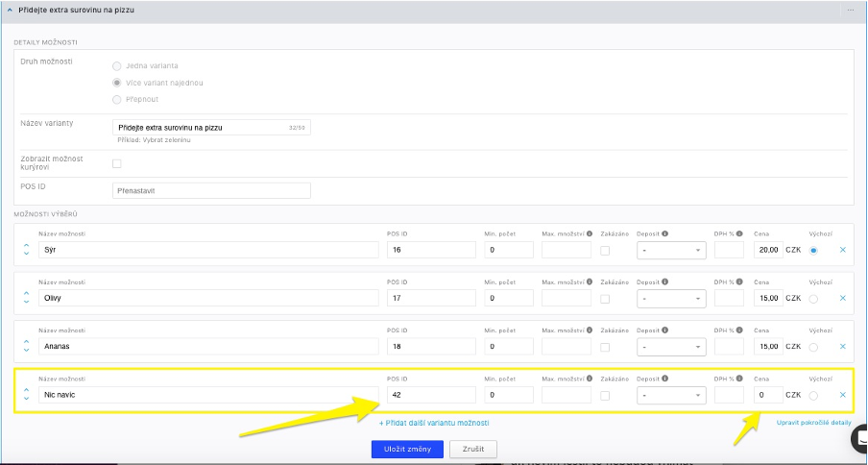Show DPH % info icon in Olivy row
Image resolution: width=868 pixels, height=465 pixels.
739,281
